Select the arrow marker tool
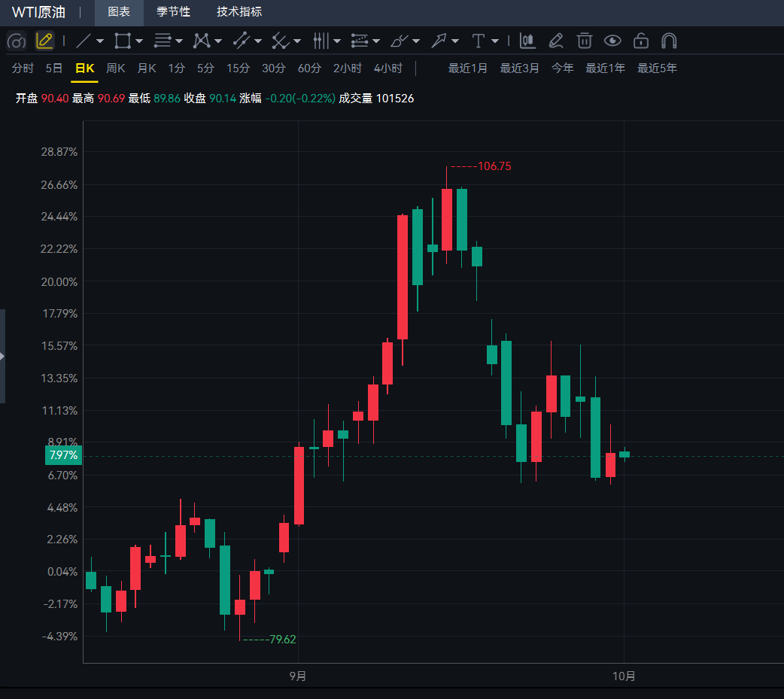784x699 pixels. (439, 41)
